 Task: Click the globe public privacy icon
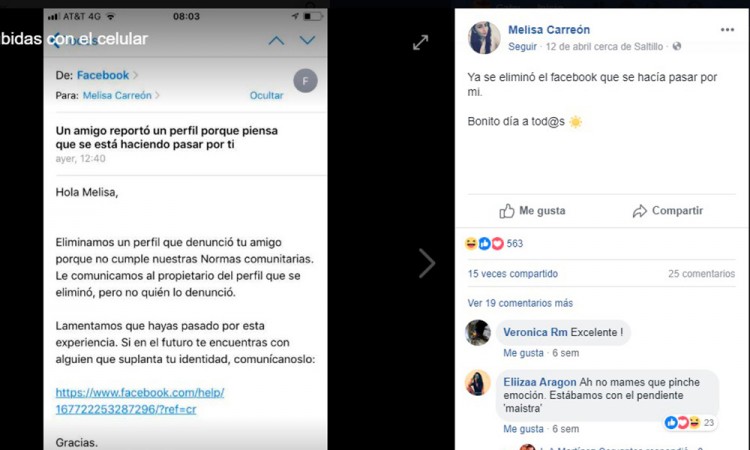tap(676, 46)
